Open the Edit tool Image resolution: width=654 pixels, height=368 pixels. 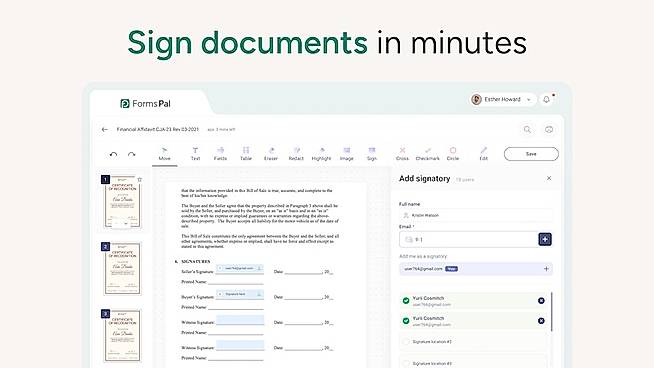tap(483, 154)
